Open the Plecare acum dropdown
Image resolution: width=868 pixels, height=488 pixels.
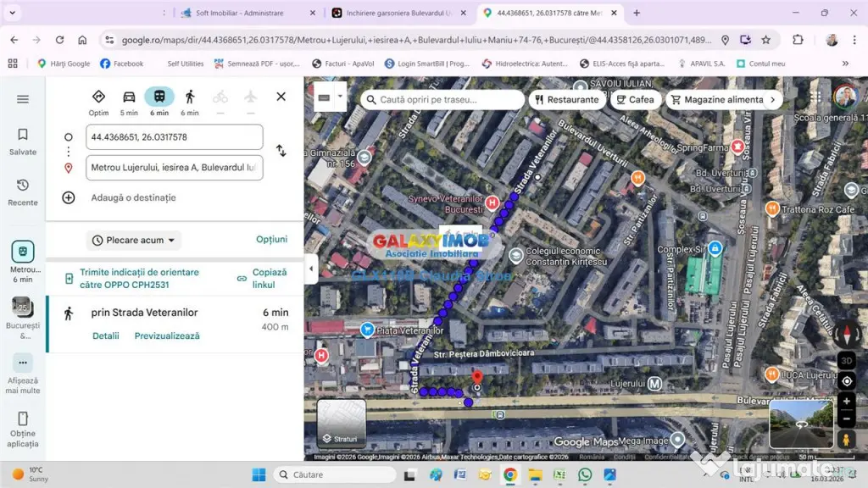tap(134, 241)
